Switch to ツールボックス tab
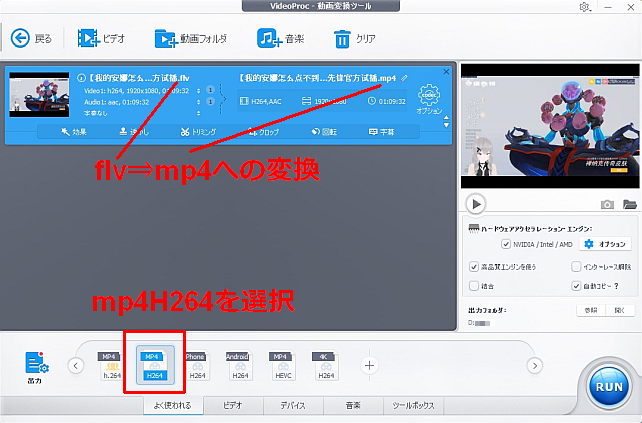Image resolution: width=642 pixels, height=423 pixels. (x=414, y=405)
